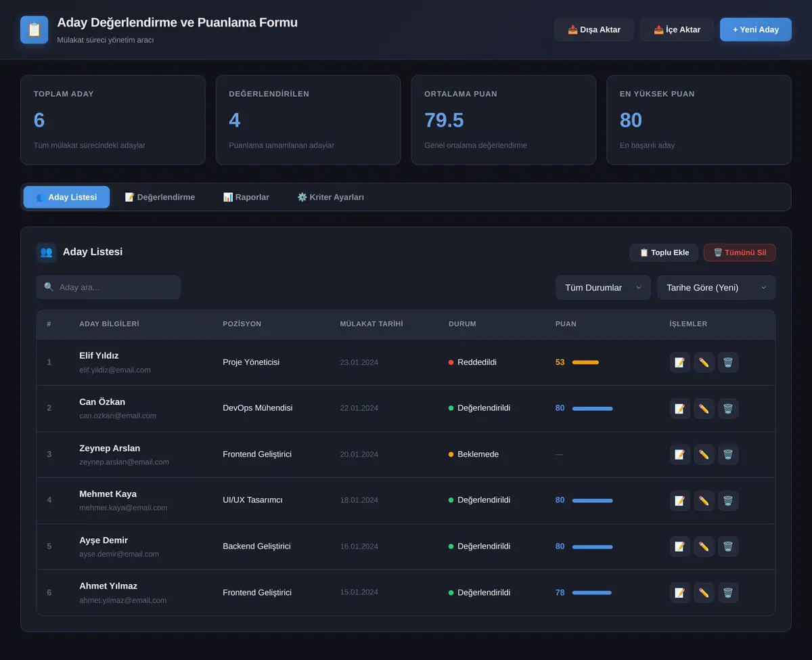Click the Toplam Aday stat card

pos(113,120)
